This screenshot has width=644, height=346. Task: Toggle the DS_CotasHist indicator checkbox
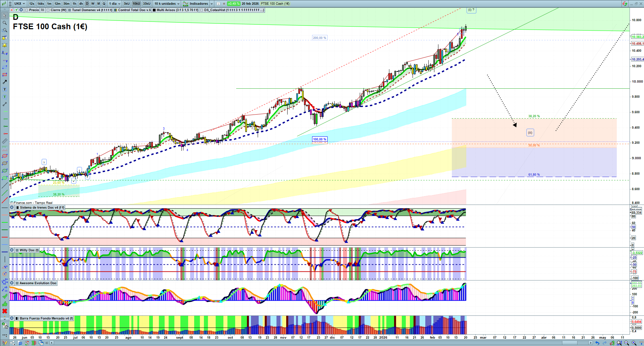click(x=202, y=10)
